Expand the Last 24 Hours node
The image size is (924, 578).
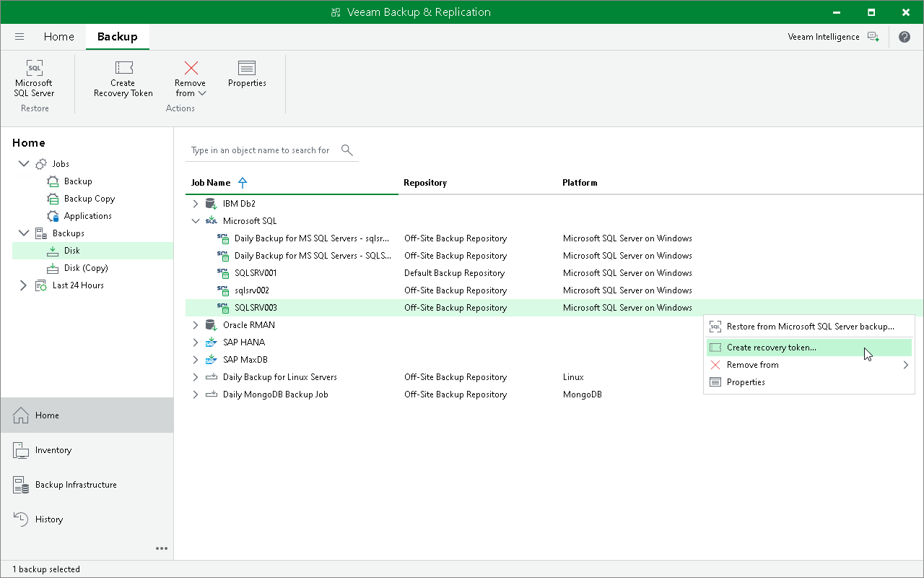(x=24, y=285)
